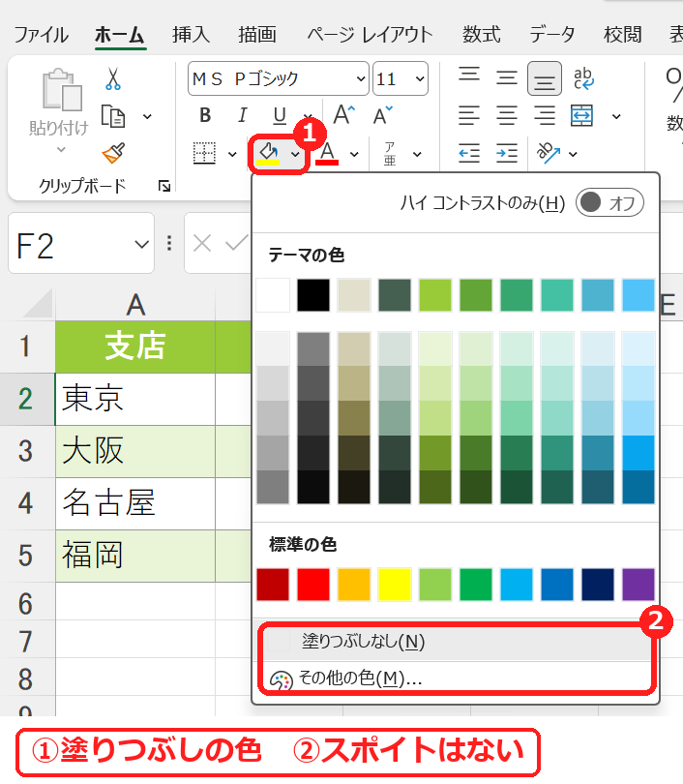Open the ファイル tab
This screenshot has height=784, width=683.
tap(41, 35)
